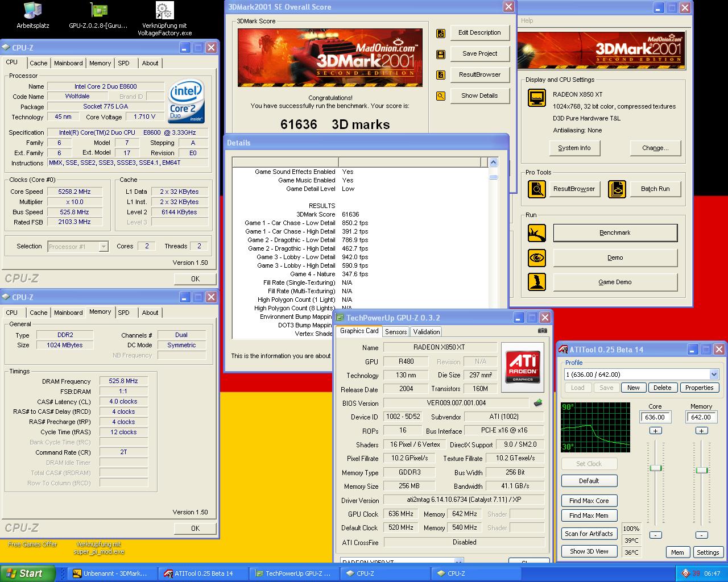This screenshot has width=728, height=582.
Task: Click the Properties button in ATITool
Action: [x=699, y=388]
